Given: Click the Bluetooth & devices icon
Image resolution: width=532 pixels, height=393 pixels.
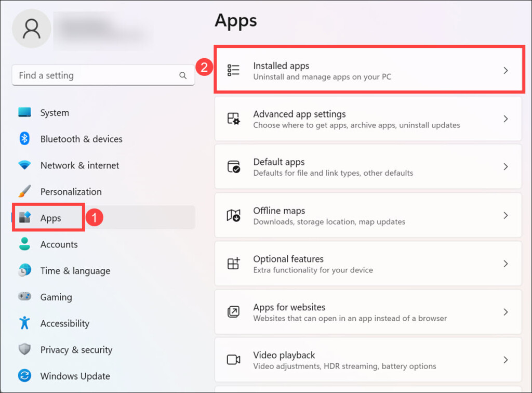Looking at the screenshot, I should pos(24,139).
